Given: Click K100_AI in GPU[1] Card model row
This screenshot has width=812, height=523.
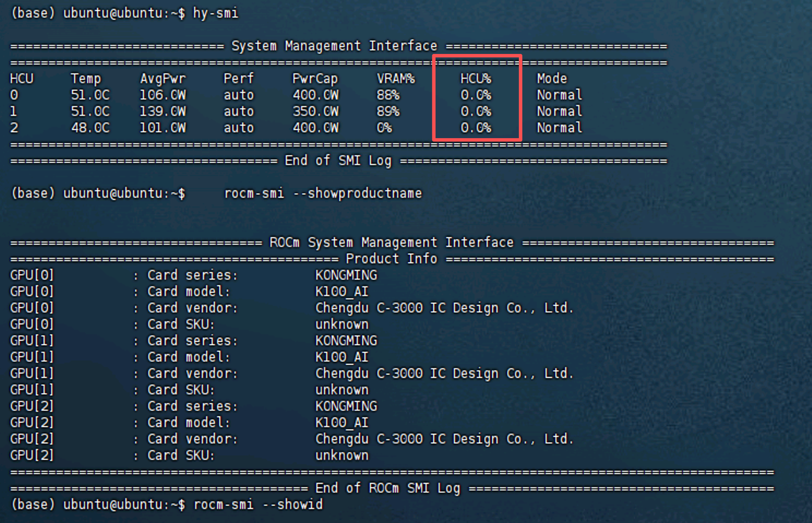Looking at the screenshot, I should click(x=342, y=357).
